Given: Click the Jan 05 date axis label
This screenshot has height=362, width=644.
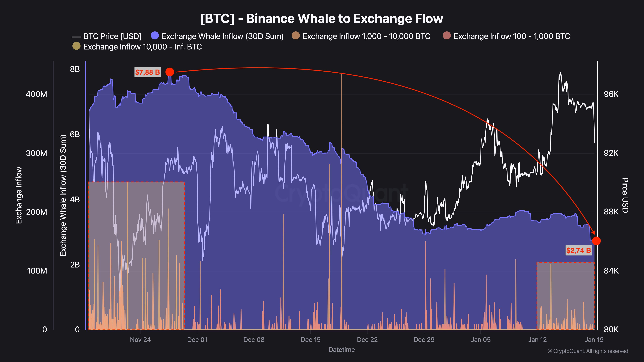Looking at the screenshot, I should (x=480, y=339).
